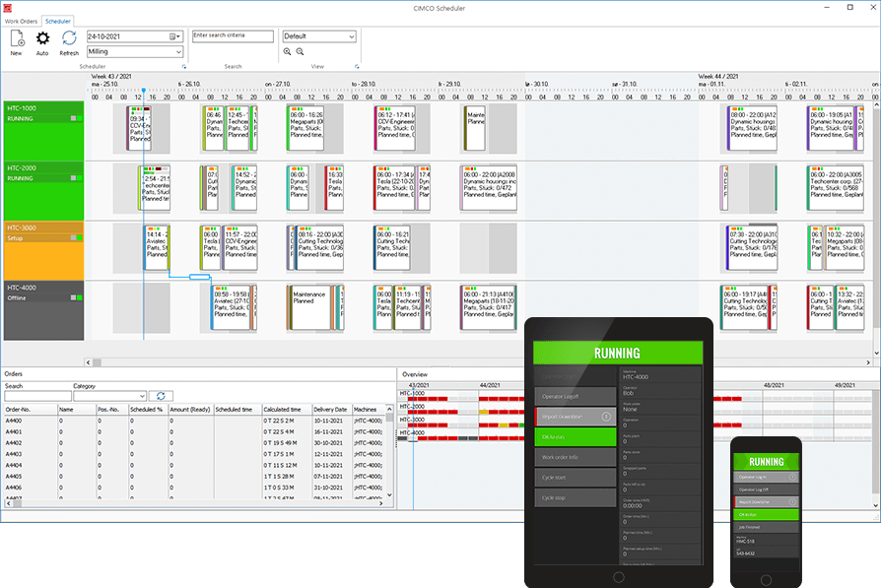Screen dimensions: 881x588
Task: Toggle the grey indicator on HTC-2000 status row
Action: [73, 178]
